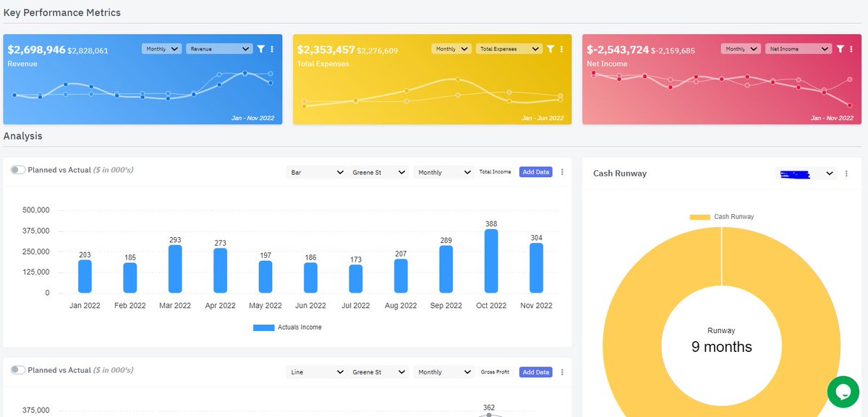Open the Monthly dropdown on Total Expenses card
This screenshot has width=868, height=417.
pos(451,49)
